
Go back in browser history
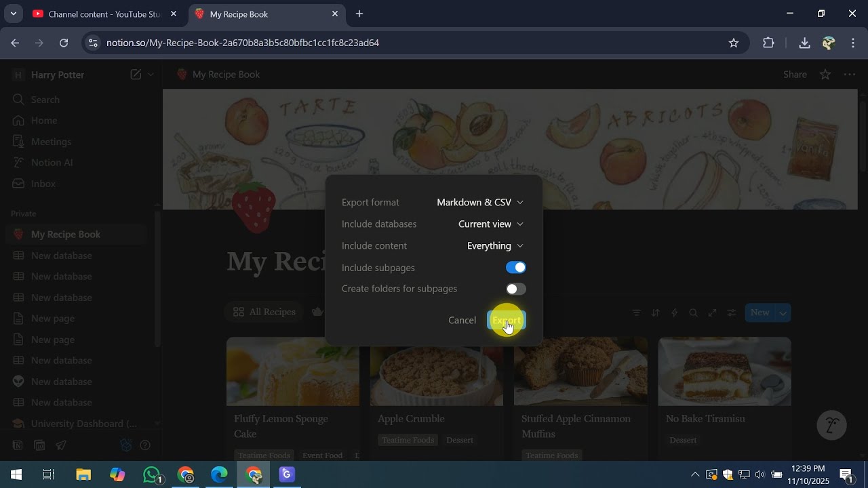coord(15,43)
